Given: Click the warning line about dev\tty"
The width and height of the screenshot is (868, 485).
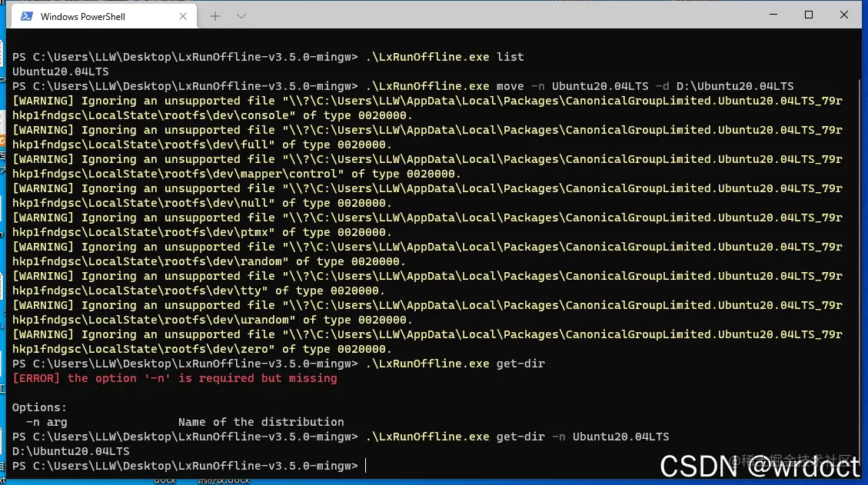Looking at the screenshot, I should point(427,284).
